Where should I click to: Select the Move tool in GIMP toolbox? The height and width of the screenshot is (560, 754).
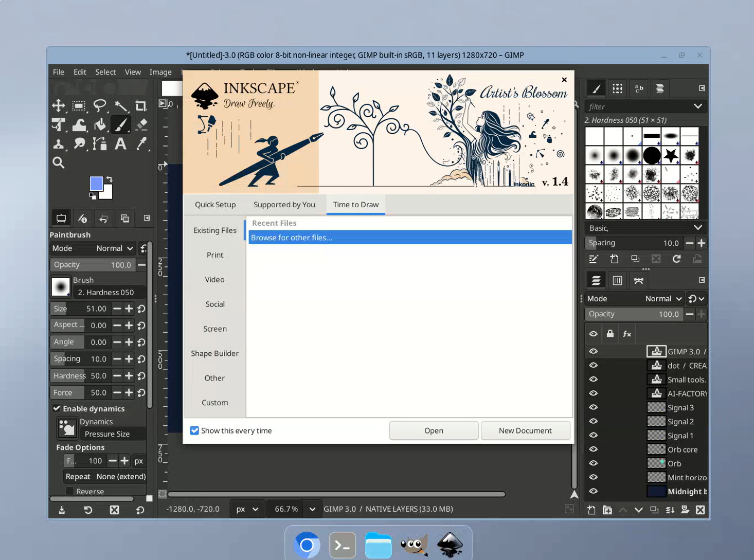coord(58,106)
